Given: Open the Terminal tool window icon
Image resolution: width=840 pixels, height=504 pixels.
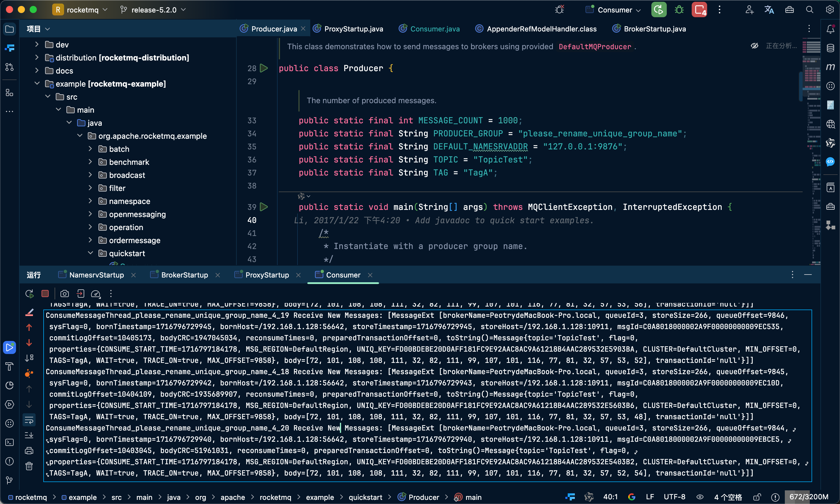Looking at the screenshot, I should tap(9, 442).
